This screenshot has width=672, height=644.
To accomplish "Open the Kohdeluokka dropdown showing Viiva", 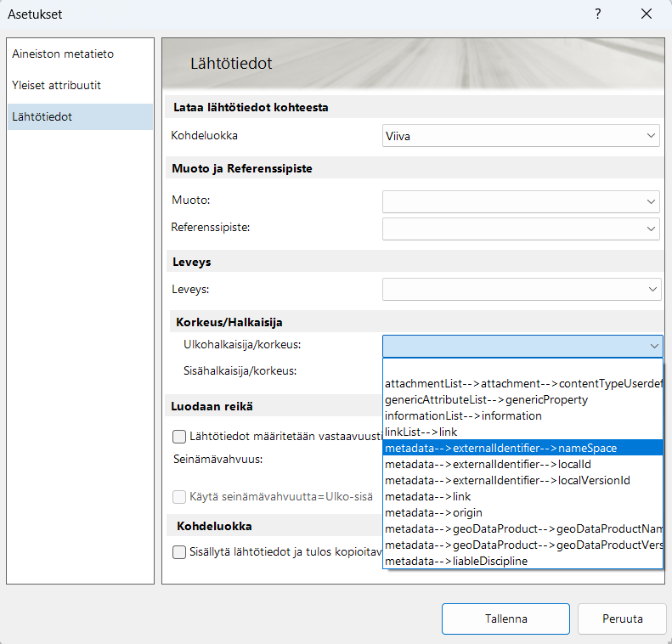I will 521,135.
